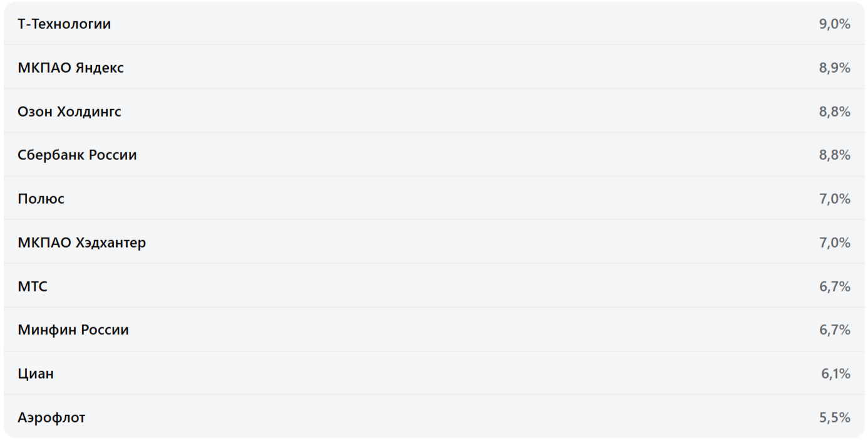Viewport: 868px width, 440px height.
Task: Click the МТС holding name
Action: click(33, 286)
